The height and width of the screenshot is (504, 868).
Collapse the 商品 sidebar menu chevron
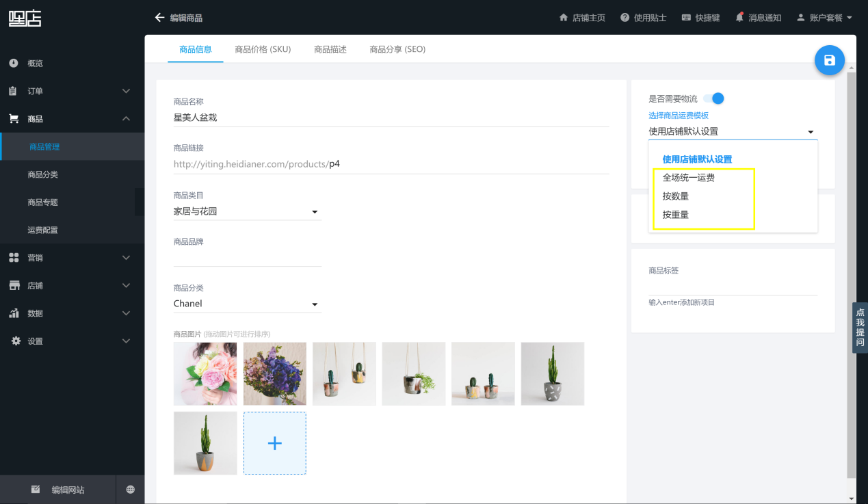tap(126, 119)
